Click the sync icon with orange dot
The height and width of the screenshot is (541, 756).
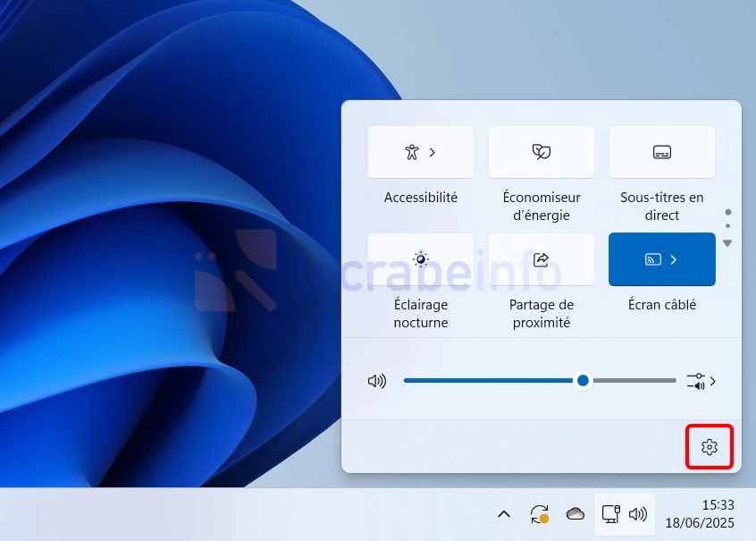pyautogui.click(x=539, y=514)
